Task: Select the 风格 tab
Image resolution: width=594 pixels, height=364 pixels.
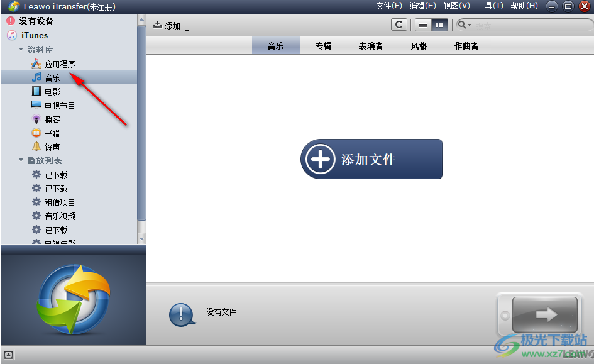Action: pos(419,46)
